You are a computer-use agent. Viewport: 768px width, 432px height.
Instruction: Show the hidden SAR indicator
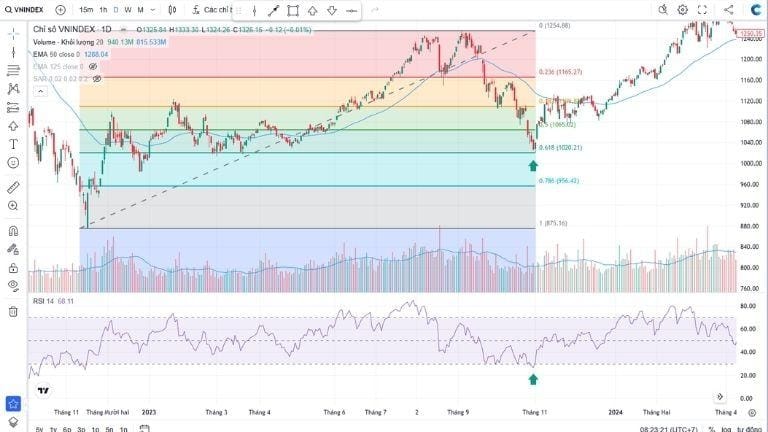[x=97, y=79]
